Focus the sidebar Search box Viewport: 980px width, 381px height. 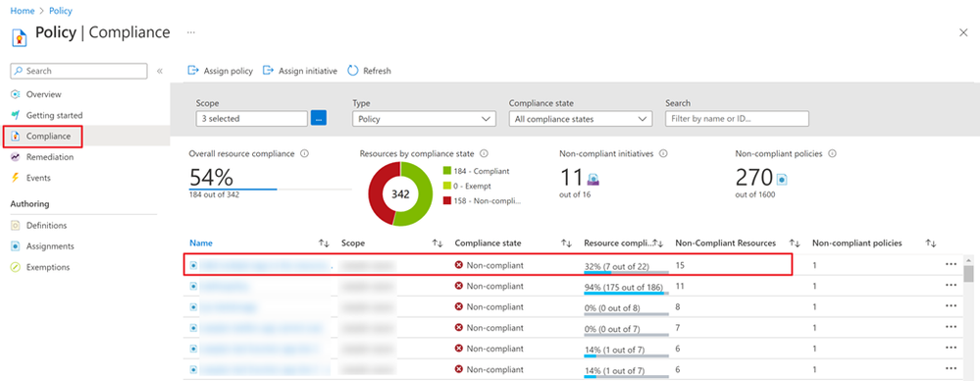pyautogui.click(x=79, y=71)
